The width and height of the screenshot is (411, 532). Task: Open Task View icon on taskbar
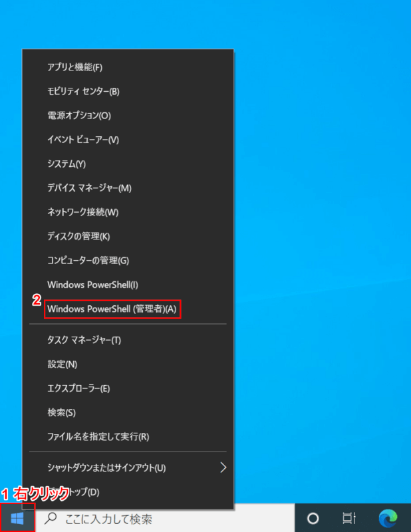[349, 519]
